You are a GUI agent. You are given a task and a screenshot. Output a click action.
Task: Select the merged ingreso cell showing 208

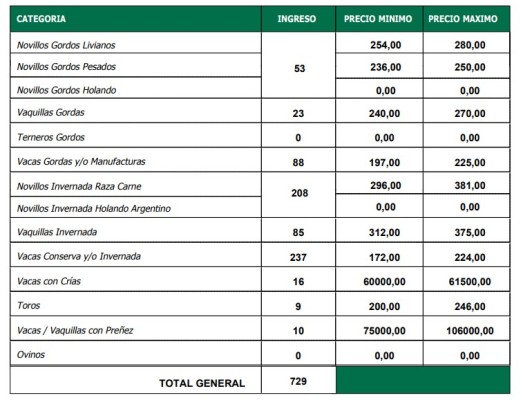point(299,195)
